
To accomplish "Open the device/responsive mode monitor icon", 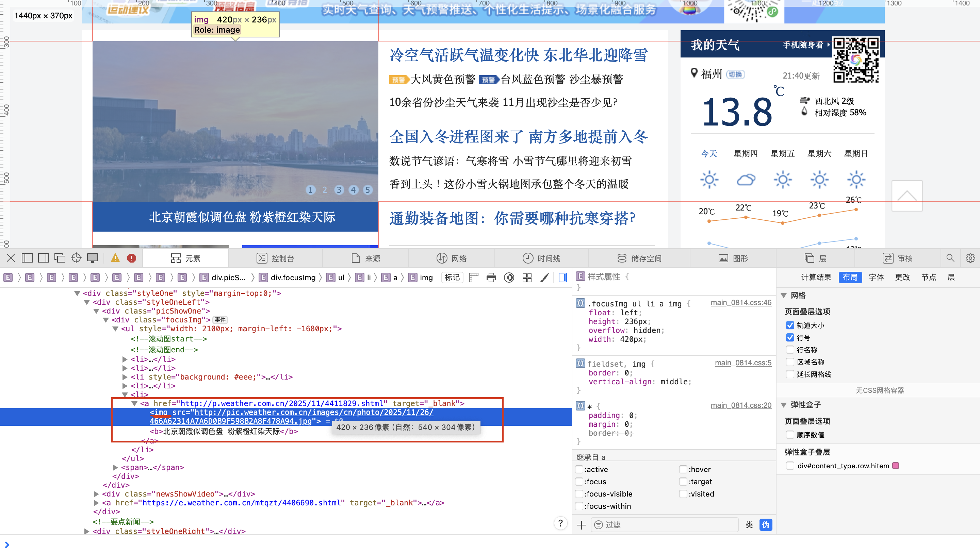I will (x=93, y=258).
